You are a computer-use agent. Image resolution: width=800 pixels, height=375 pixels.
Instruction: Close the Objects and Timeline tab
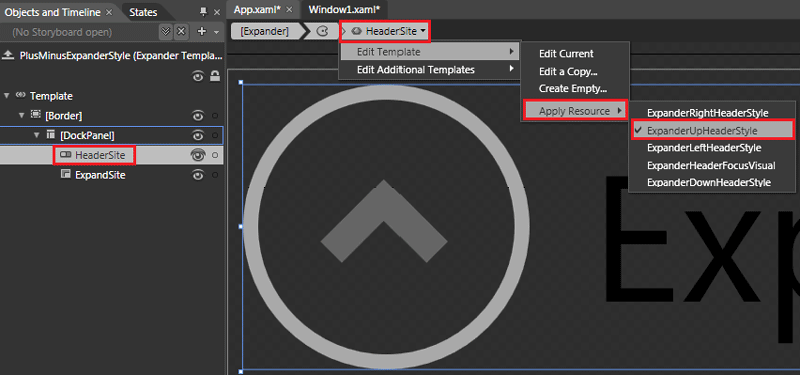pos(109,12)
